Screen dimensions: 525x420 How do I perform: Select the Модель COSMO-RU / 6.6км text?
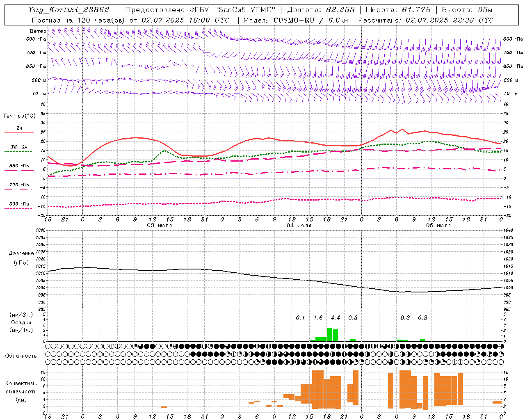point(296,20)
